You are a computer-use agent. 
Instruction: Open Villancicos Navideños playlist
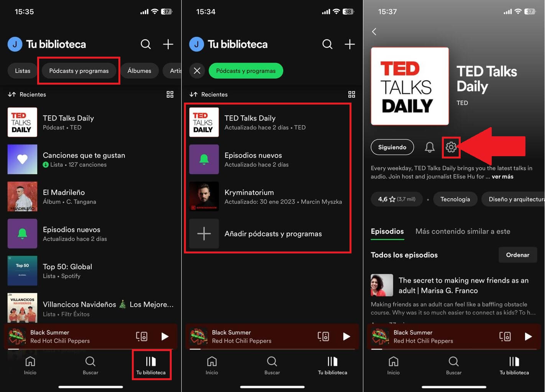(x=91, y=308)
